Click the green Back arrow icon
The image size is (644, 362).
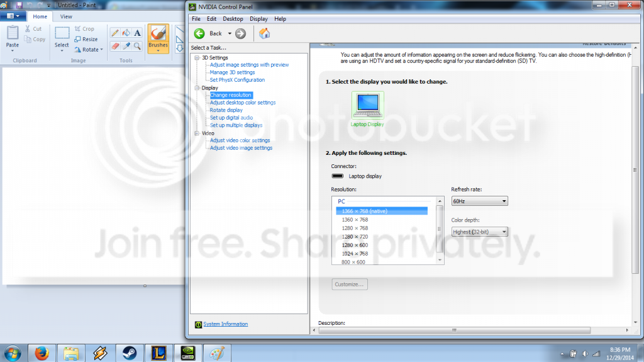[x=199, y=34]
